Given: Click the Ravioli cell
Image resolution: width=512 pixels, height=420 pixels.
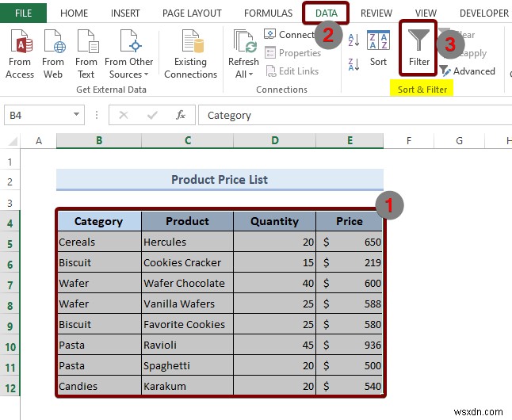Looking at the screenshot, I should pos(187,345).
